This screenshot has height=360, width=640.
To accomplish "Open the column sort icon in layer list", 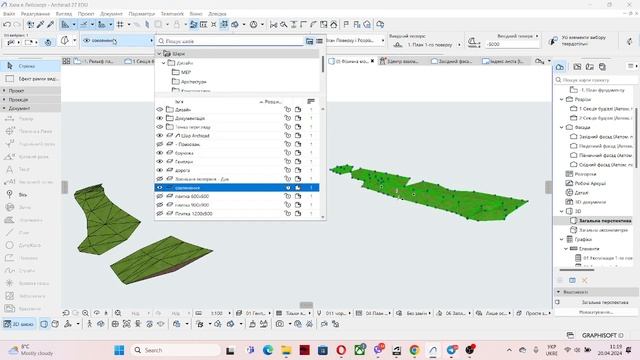I will (x=311, y=101).
